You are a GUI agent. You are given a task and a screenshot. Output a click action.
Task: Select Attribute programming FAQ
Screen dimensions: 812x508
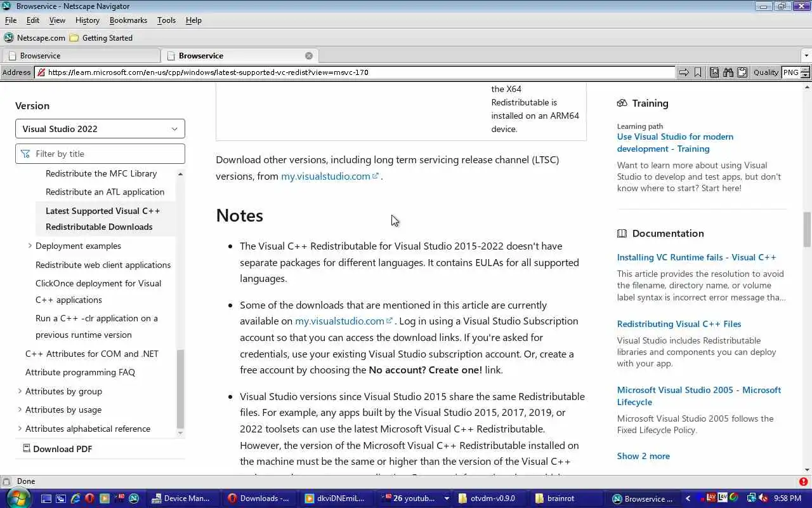[80, 372]
